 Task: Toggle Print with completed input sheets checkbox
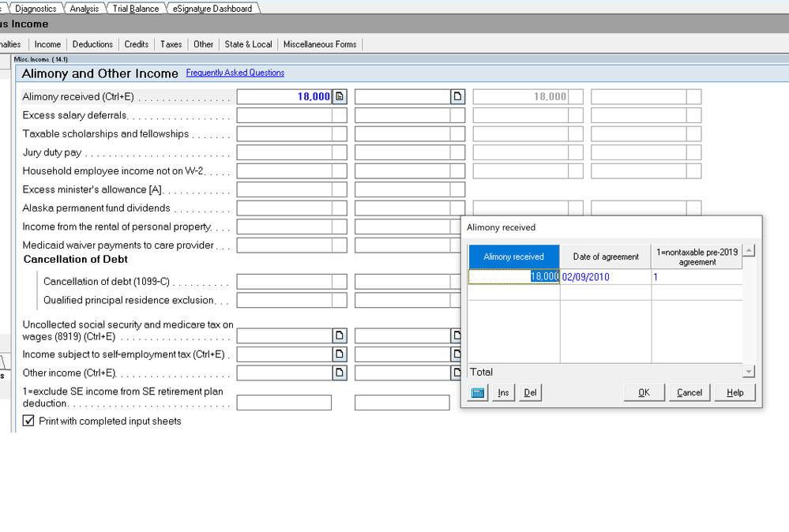coord(29,421)
